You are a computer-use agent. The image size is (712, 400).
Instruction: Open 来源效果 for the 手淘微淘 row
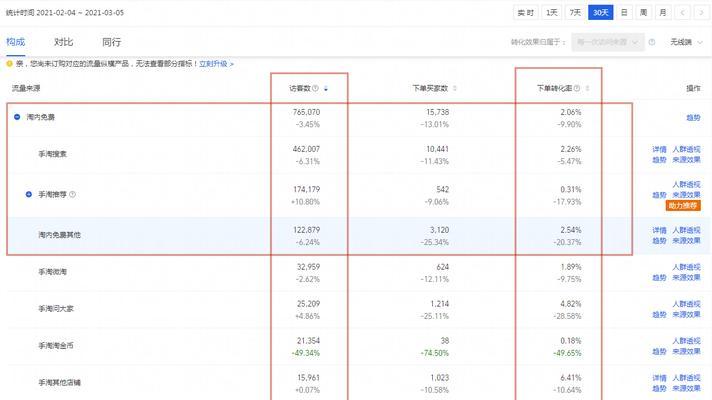[686, 277]
